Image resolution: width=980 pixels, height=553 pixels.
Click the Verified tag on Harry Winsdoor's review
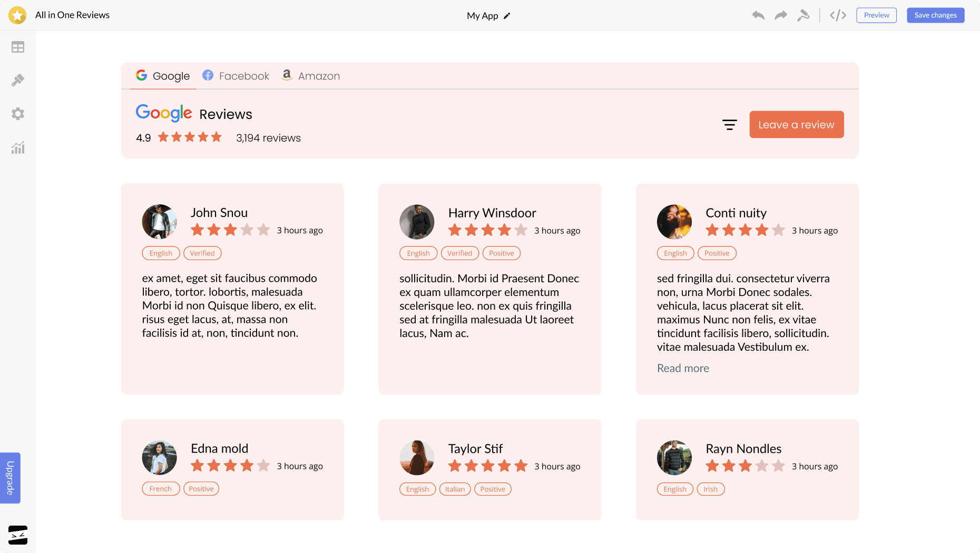pyautogui.click(x=459, y=253)
